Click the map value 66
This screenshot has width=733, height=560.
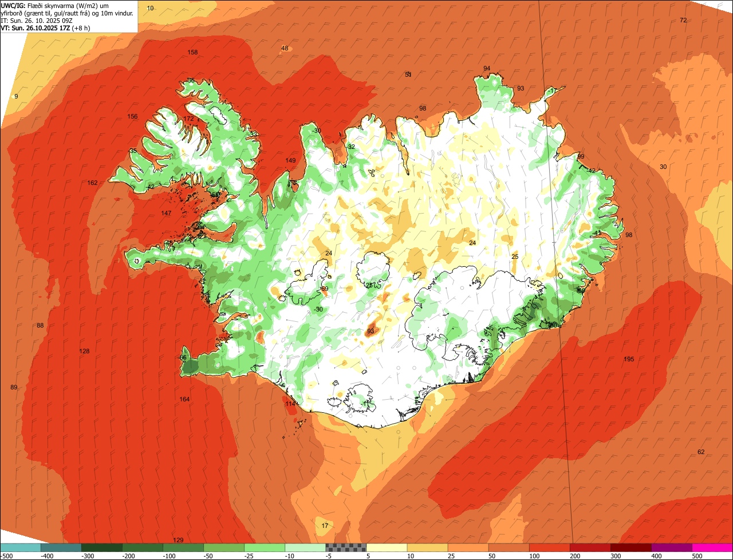click(183, 358)
